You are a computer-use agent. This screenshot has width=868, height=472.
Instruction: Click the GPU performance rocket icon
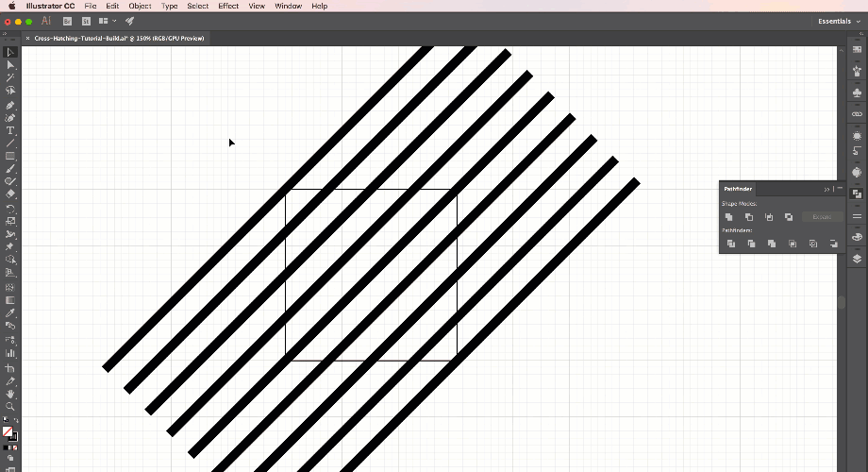pyautogui.click(x=129, y=21)
